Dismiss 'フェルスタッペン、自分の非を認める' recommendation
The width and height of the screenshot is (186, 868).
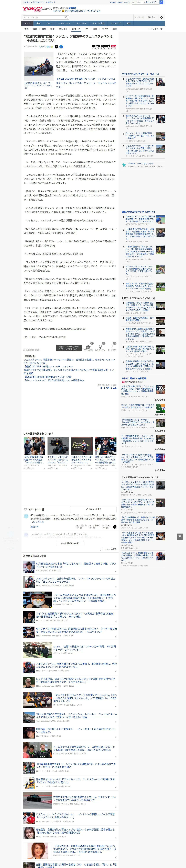coord(116,587)
